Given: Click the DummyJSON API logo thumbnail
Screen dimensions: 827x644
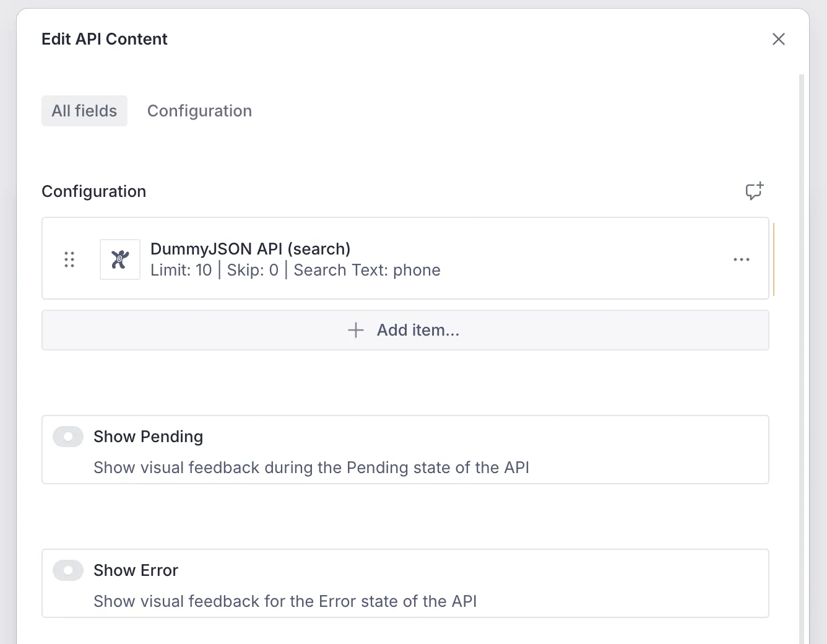Looking at the screenshot, I should point(119,259).
